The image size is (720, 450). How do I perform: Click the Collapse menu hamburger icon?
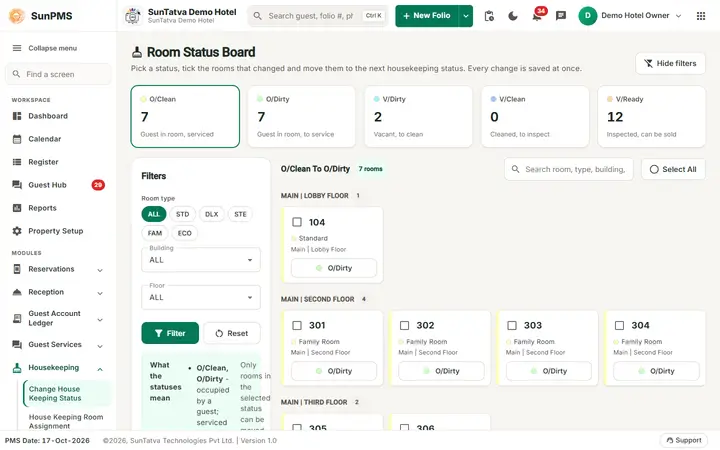point(17,48)
